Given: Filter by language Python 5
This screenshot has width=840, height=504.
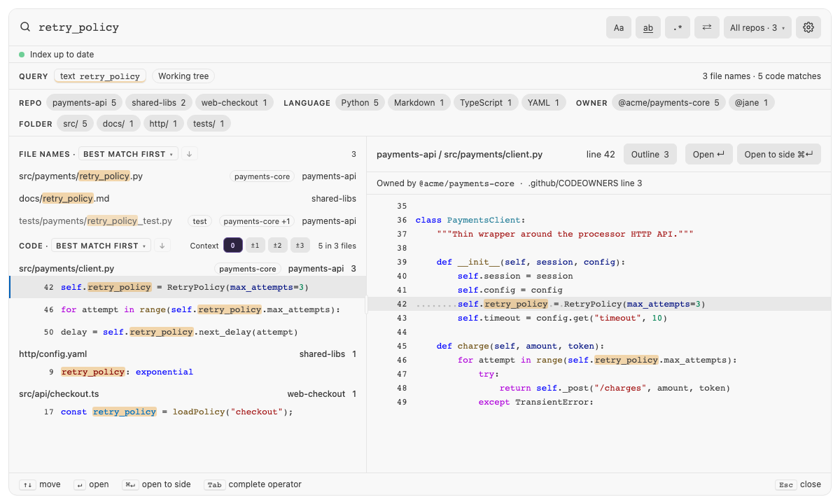Looking at the screenshot, I should point(360,103).
